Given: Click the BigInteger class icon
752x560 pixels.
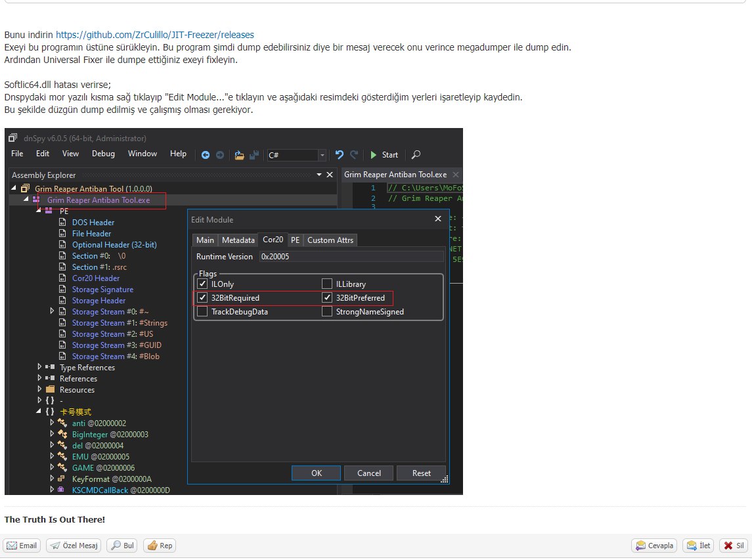Looking at the screenshot, I should (62, 434).
